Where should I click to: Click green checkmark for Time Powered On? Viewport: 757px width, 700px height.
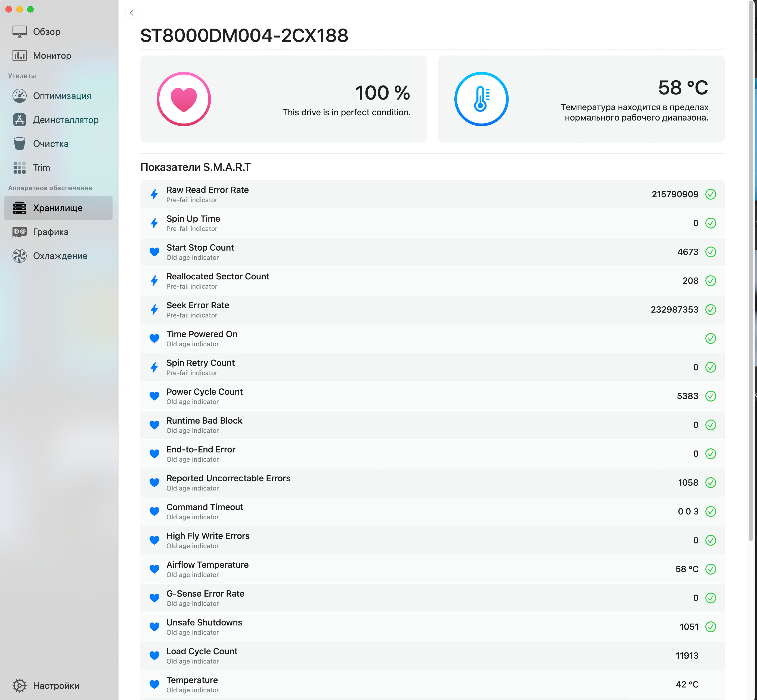click(711, 338)
